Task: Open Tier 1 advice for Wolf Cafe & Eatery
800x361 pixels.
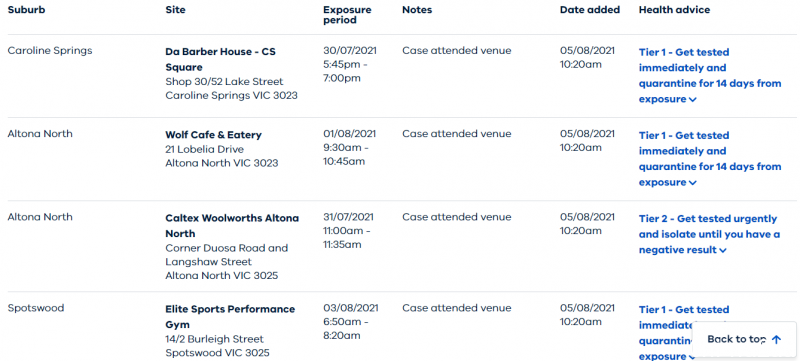Action: [710, 159]
